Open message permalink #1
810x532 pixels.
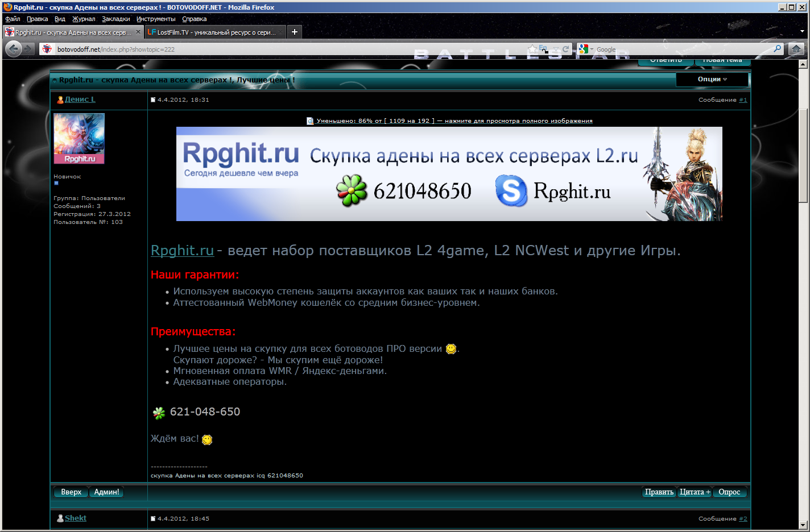pyautogui.click(x=743, y=99)
